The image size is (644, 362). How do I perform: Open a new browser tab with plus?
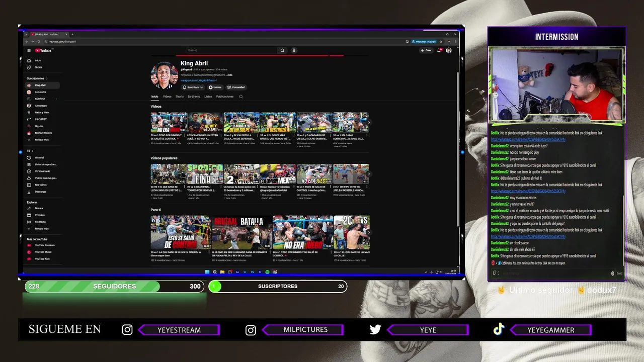(x=72, y=34)
